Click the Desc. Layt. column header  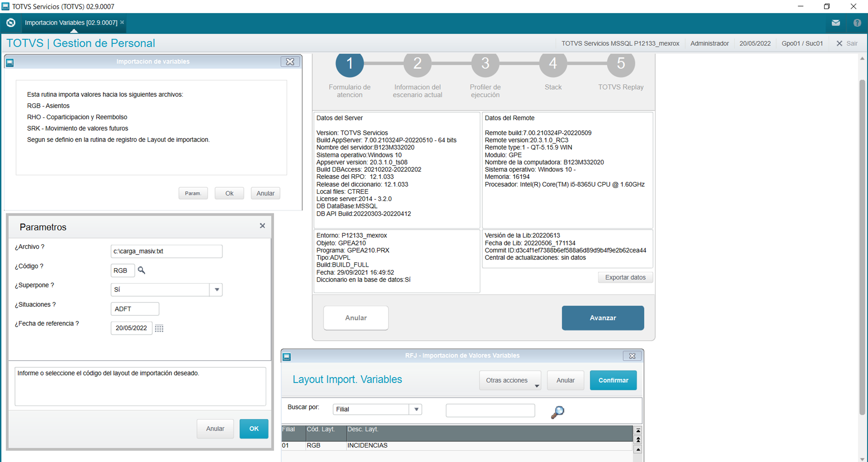click(x=490, y=433)
